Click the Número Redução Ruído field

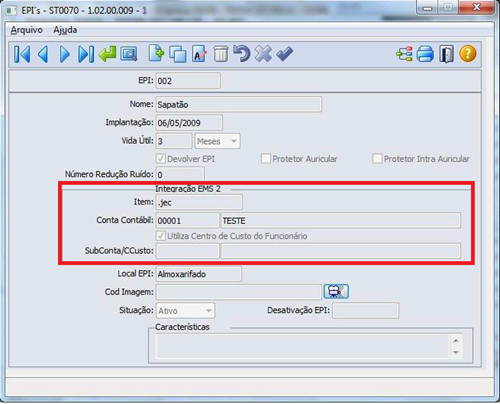tap(180, 175)
